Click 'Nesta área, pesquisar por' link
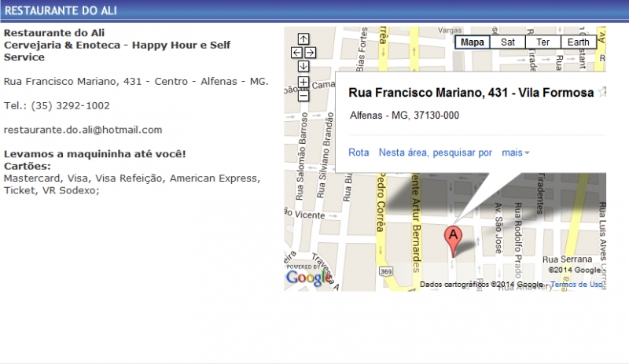Viewport: 629px width, 364px height. click(x=435, y=153)
